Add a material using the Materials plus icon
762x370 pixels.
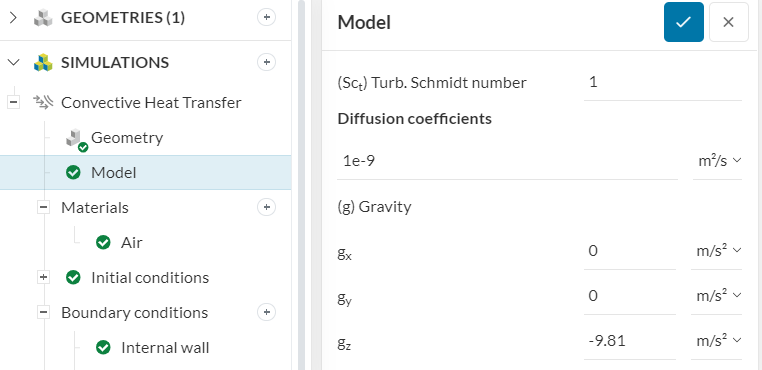pos(266,208)
